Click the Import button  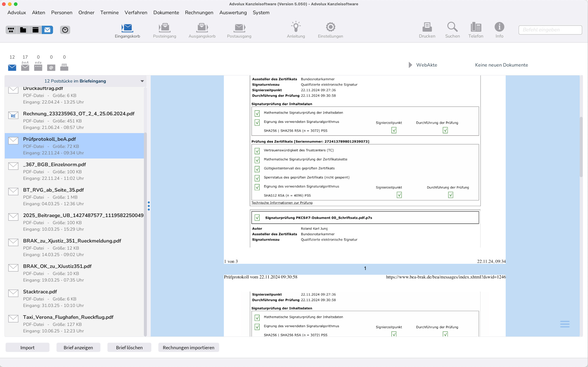click(x=28, y=347)
